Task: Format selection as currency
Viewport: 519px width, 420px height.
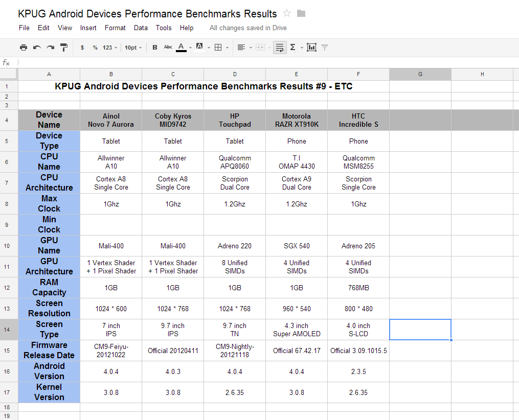Action: coord(82,48)
